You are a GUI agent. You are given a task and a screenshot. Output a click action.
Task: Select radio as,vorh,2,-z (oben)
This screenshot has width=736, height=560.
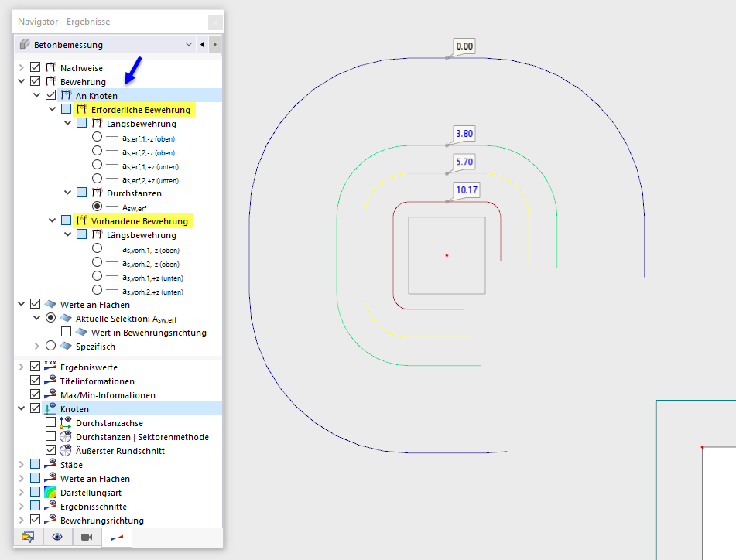(98, 262)
